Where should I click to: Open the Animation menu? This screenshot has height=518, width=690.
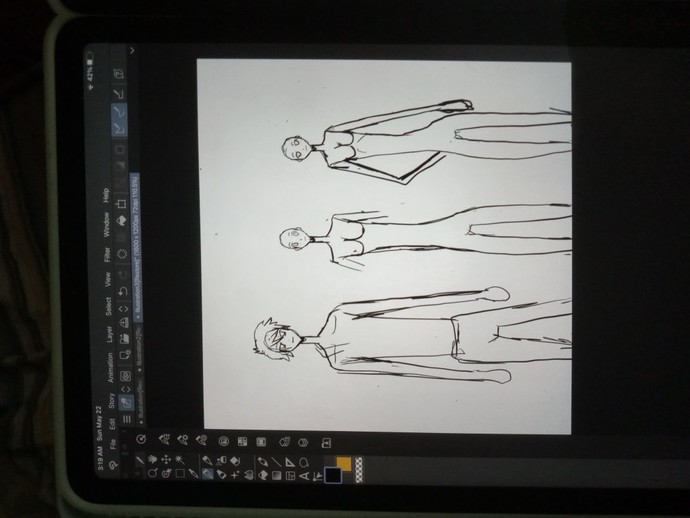pyautogui.click(x=110, y=367)
